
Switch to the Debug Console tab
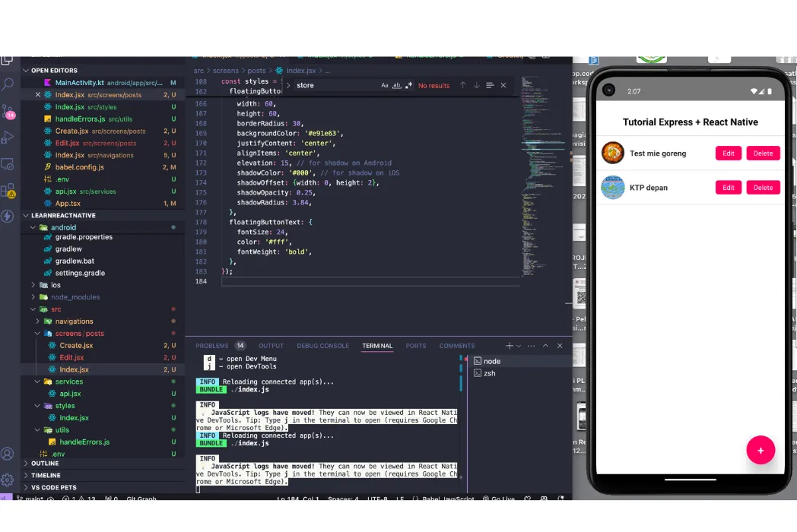click(x=322, y=346)
